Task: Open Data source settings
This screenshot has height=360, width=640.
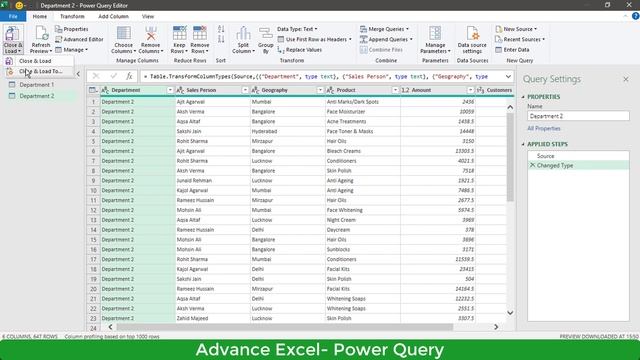Action: 472,40
